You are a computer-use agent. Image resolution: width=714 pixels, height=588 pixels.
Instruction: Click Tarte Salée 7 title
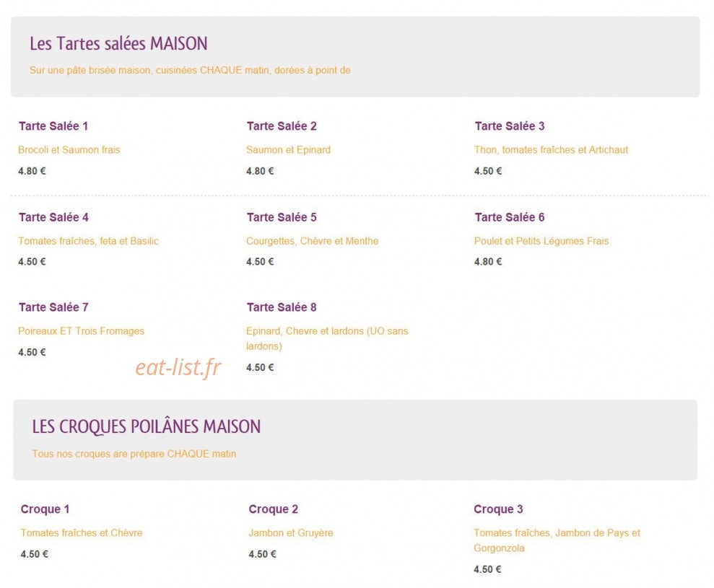point(53,307)
